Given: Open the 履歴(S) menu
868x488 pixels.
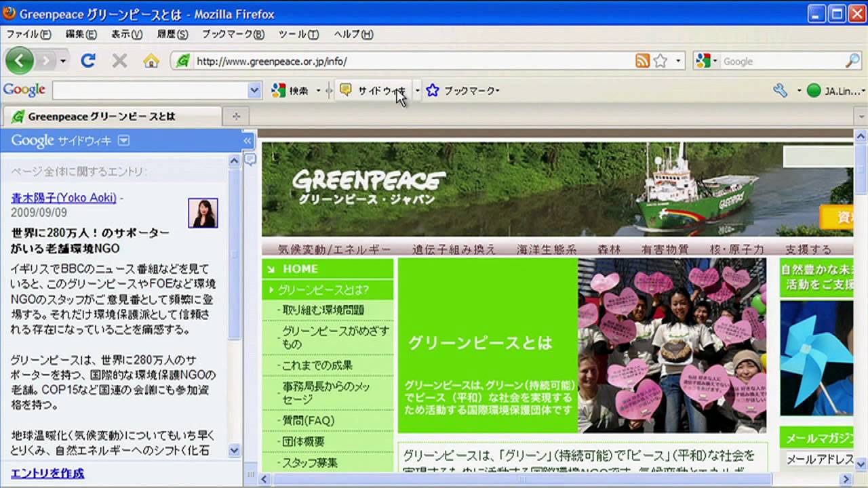Looking at the screenshot, I should point(172,35).
